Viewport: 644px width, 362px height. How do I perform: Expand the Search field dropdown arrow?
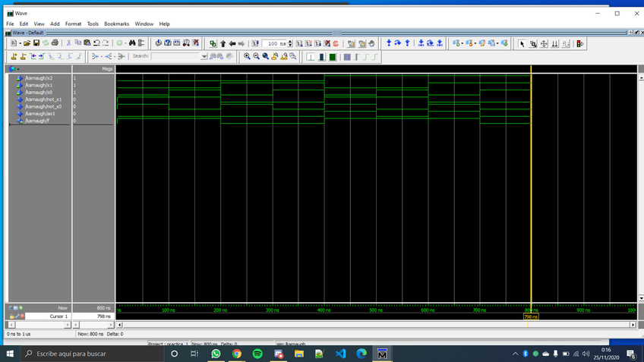[x=204, y=57]
